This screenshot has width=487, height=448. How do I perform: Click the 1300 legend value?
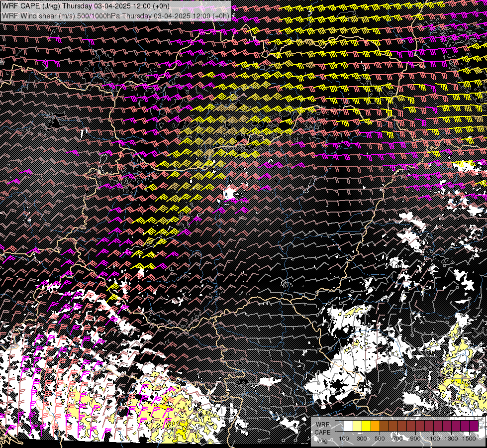(x=451, y=439)
